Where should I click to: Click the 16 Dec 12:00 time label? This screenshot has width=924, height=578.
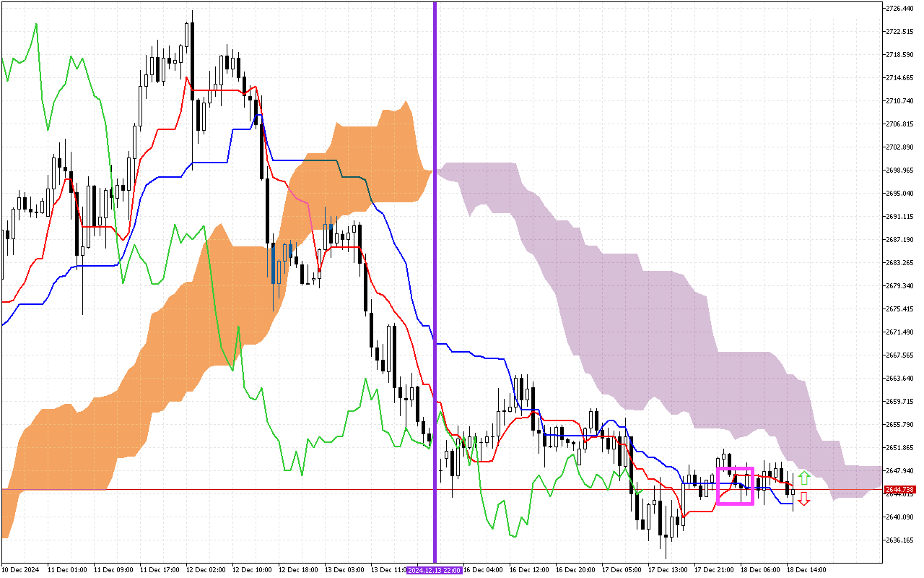coord(531,570)
